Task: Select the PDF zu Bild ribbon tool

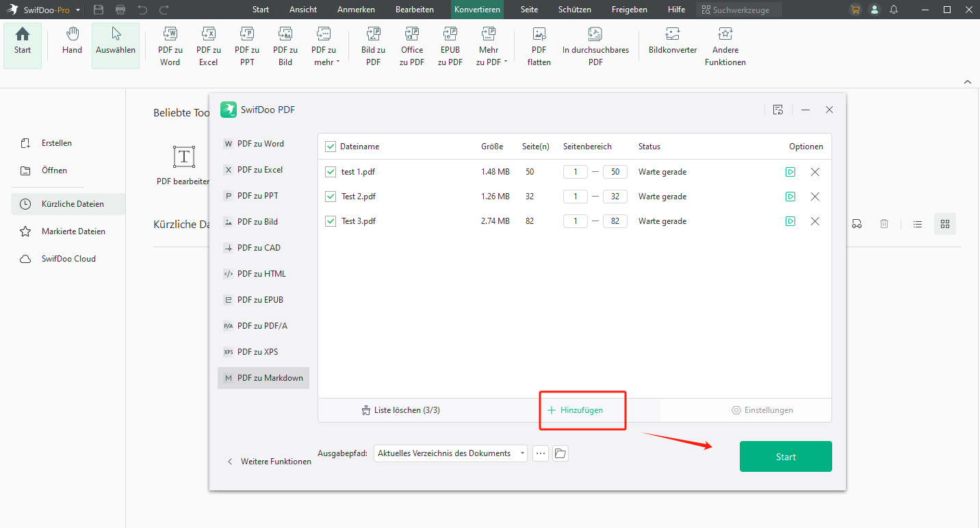Action: (285, 47)
